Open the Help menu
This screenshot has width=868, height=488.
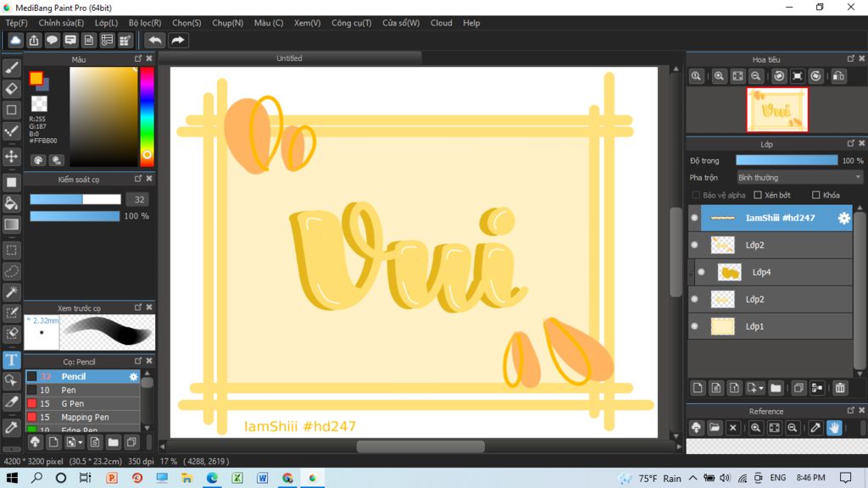[x=471, y=23]
